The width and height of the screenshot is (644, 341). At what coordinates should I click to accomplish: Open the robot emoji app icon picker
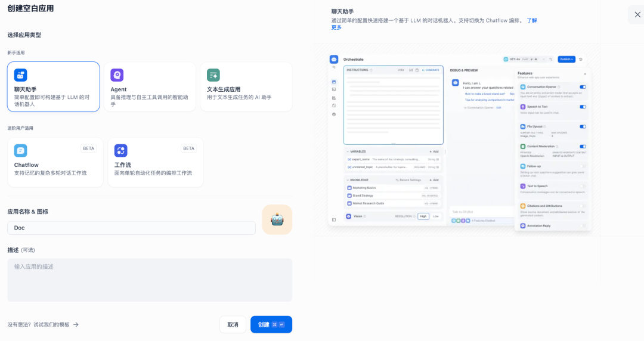tap(277, 220)
